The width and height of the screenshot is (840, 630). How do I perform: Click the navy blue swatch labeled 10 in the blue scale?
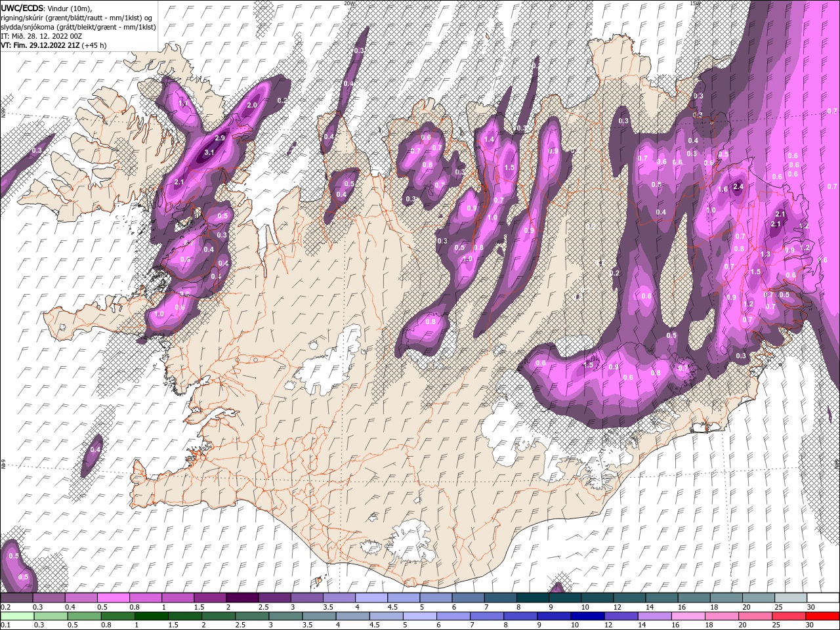click(x=587, y=616)
